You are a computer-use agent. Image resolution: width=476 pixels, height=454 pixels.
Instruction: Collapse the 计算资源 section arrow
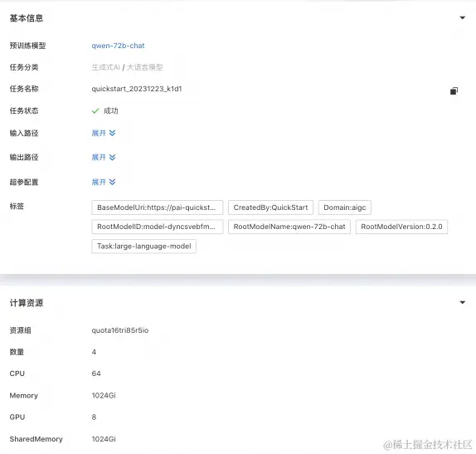463,302
